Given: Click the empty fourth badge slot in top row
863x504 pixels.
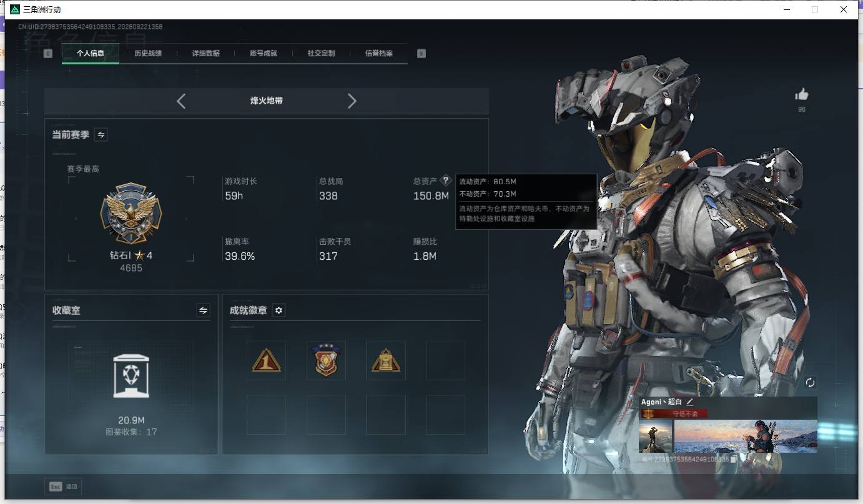Looking at the screenshot, I should [446, 360].
